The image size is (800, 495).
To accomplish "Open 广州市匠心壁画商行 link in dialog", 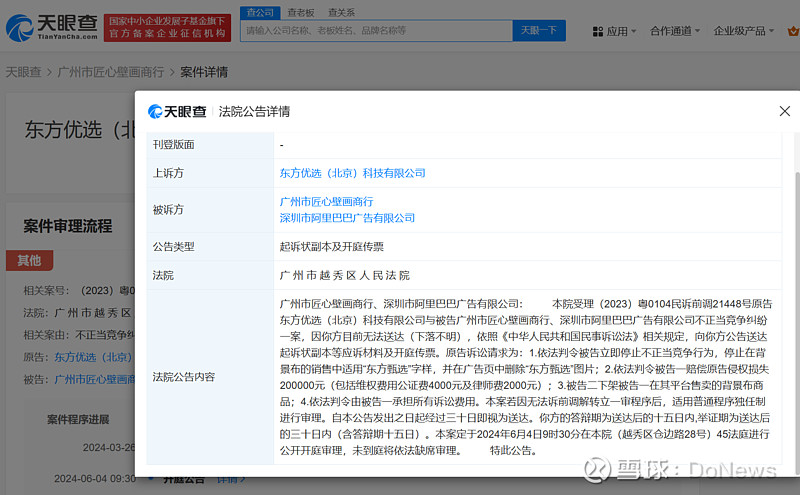I will [x=327, y=202].
